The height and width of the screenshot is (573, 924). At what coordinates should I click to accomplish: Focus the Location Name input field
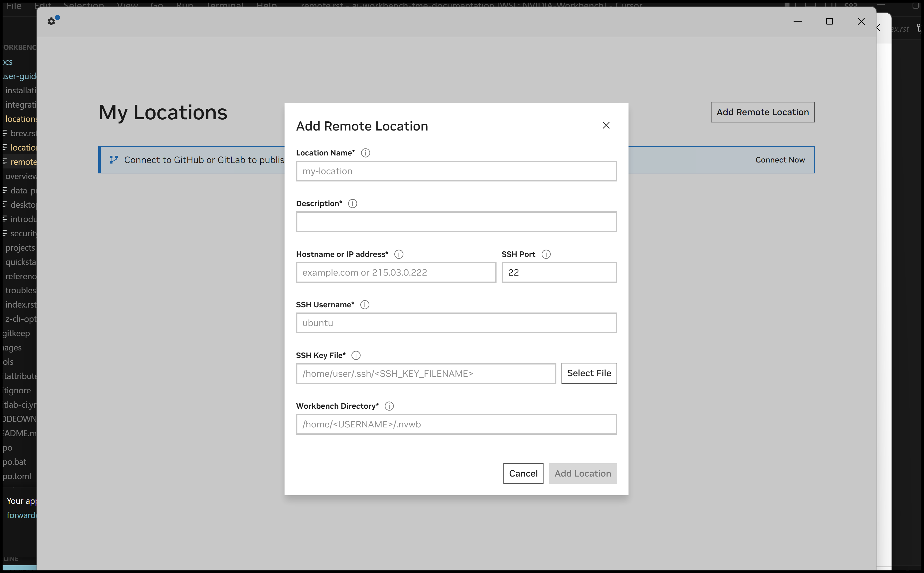(x=456, y=171)
